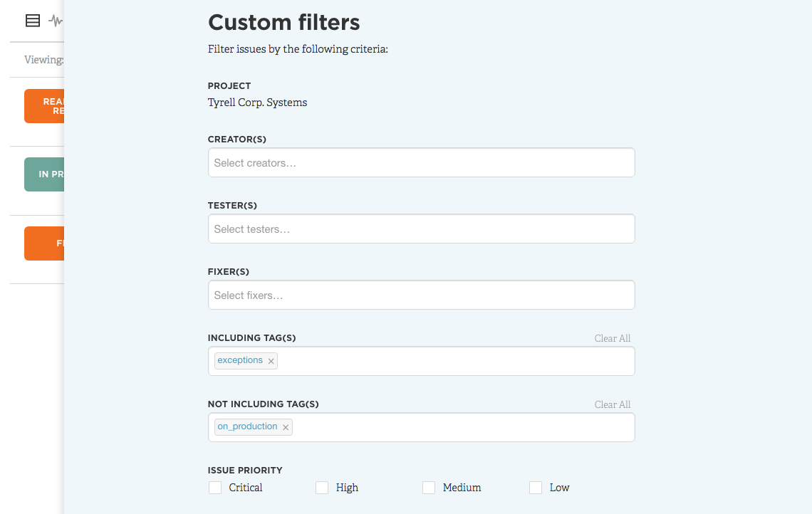The width and height of the screenshot is (812, 514).
Task: Select the list view icon
Action: click(x=32, y=20)
